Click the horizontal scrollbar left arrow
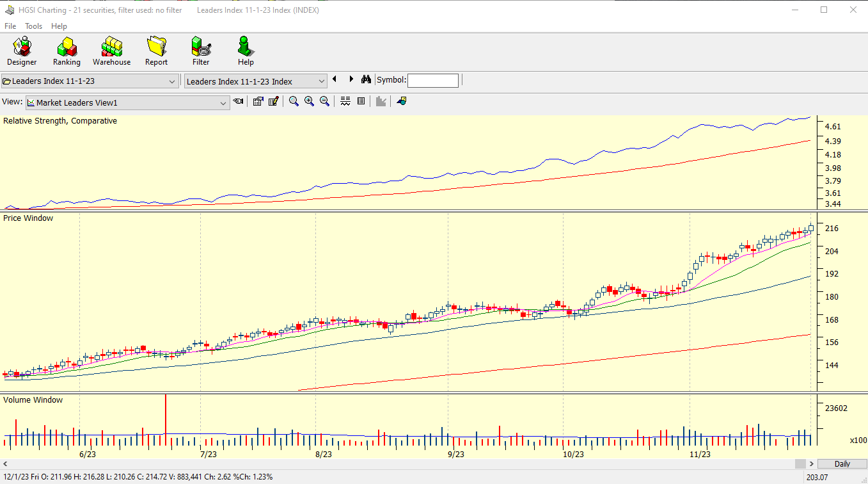The width and height of the screenshot is (868, 484). click(5, 464)
